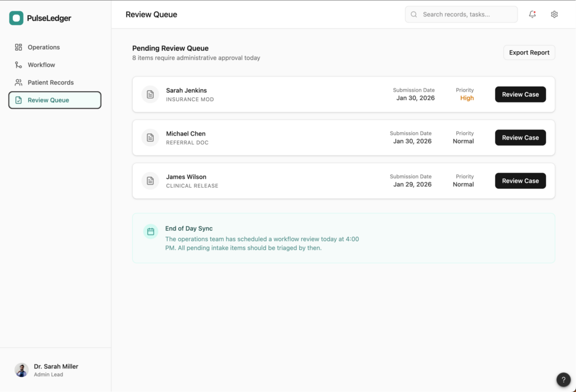
Task: Click Michael Chen's Jan 30, 2026 date
Action: tap(412, 141)
